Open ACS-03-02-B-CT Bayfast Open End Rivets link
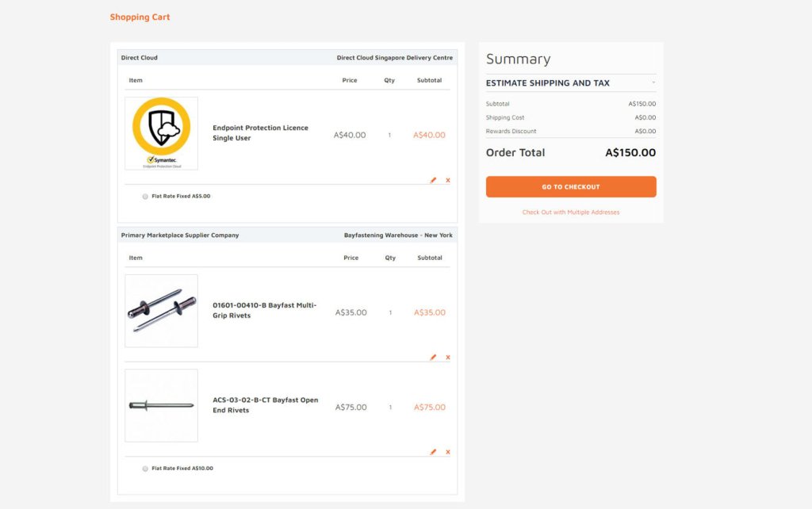The width and height of the screenshot is (812, 509). point(265,405)
